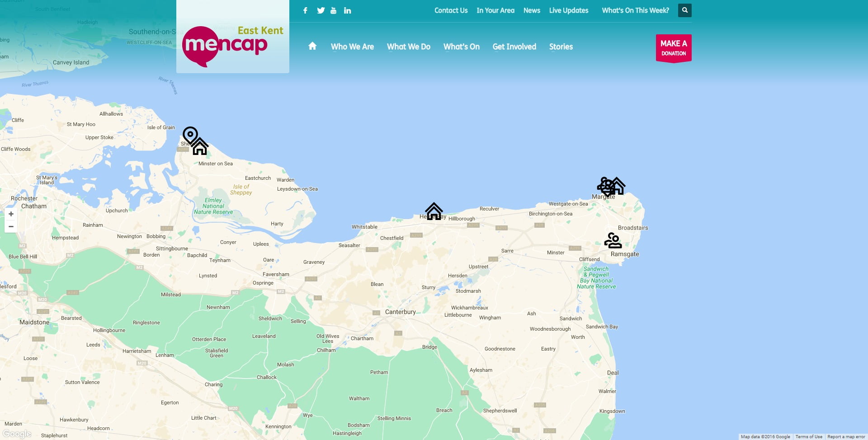Select the house marker near Minster on Sea
The width and height of the screenshot is (868, 440).
pos(200,147)
